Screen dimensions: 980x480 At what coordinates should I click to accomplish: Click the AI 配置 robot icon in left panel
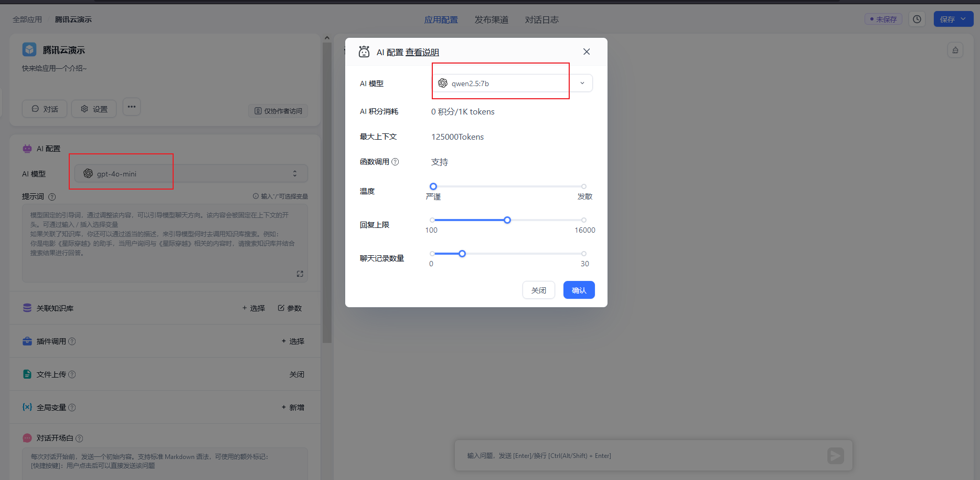coord(27,149)
